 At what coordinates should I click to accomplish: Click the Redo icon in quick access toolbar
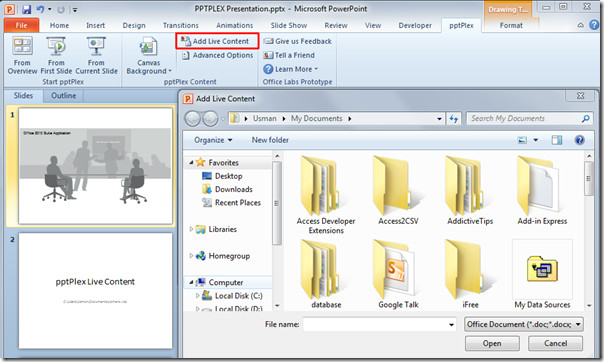[61, 9]
